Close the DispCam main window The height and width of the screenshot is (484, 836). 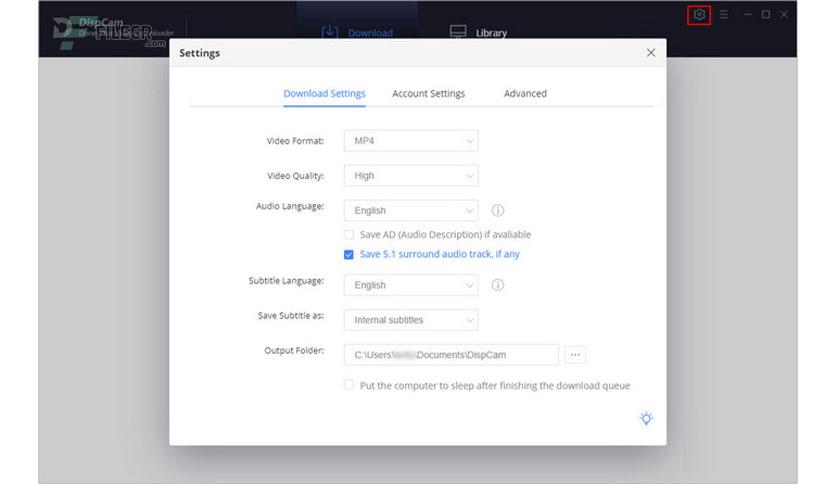click(x=784, y=14)
